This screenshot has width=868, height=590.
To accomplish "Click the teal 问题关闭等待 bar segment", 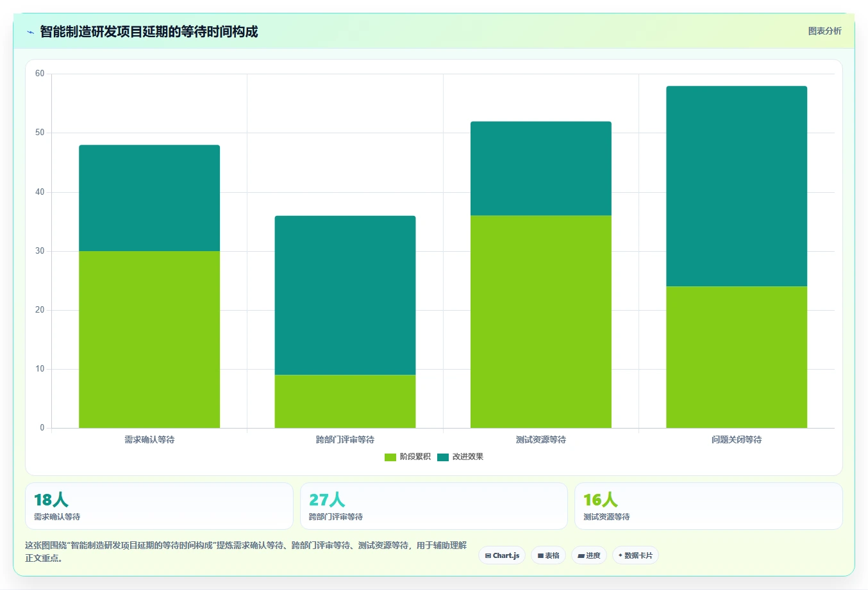I will pos(737,186).
